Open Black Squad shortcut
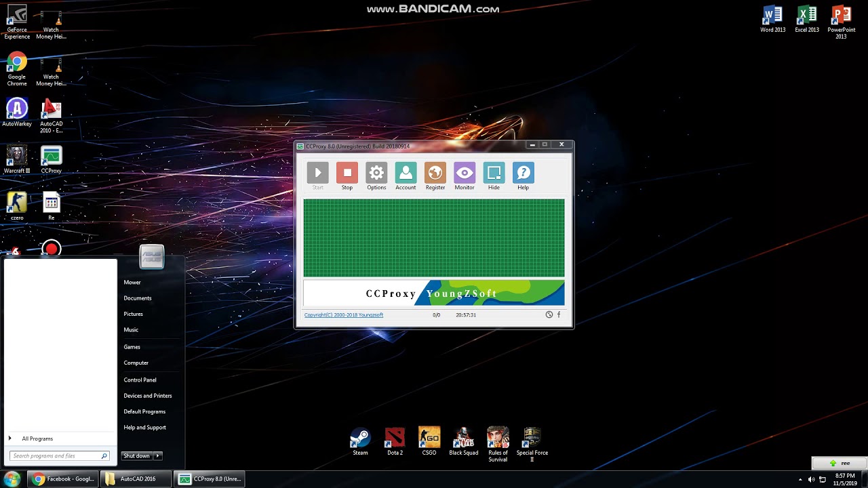Viewport: 868px width, 488px height. coord(464,441)
